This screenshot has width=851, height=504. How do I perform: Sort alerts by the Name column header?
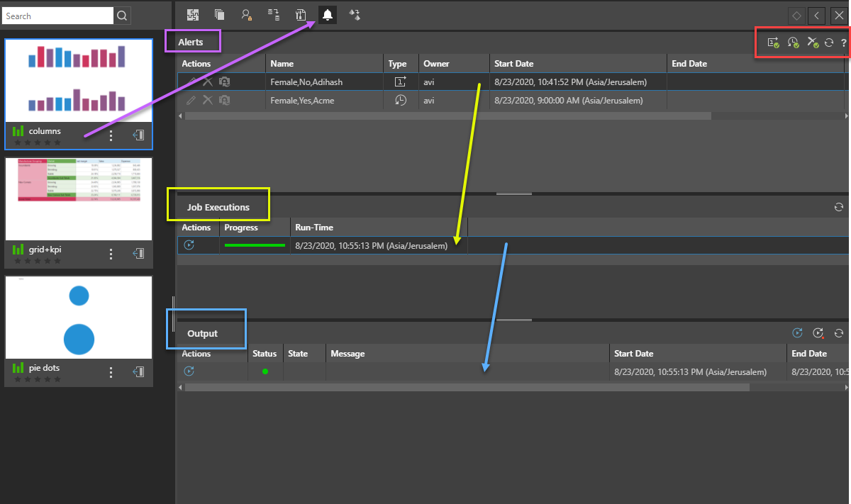tap(282, 64)
